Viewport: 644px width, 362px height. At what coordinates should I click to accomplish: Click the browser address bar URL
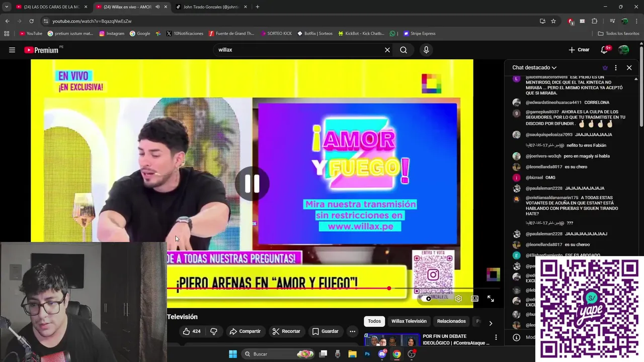point(92,21)
